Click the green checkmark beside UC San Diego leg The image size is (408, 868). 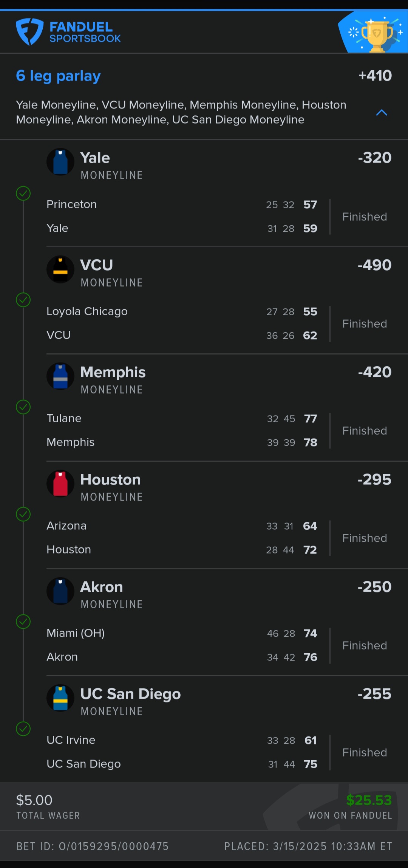coord(23,728)
